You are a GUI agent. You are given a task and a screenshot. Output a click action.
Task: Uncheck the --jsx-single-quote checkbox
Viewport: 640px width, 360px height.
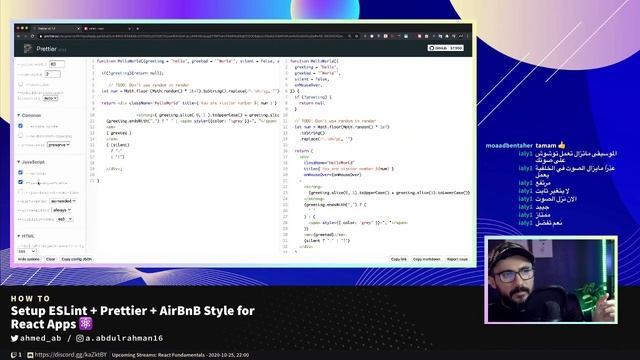(20, 182)
